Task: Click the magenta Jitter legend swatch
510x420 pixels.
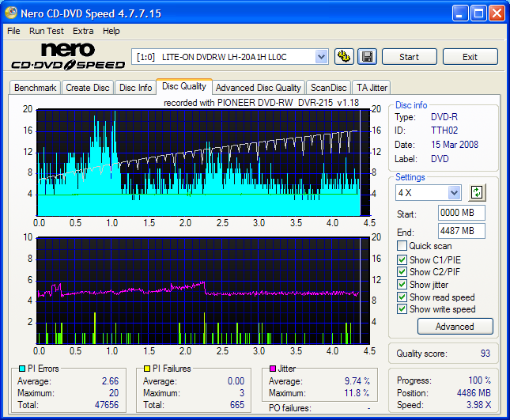Action: [273, 369]
